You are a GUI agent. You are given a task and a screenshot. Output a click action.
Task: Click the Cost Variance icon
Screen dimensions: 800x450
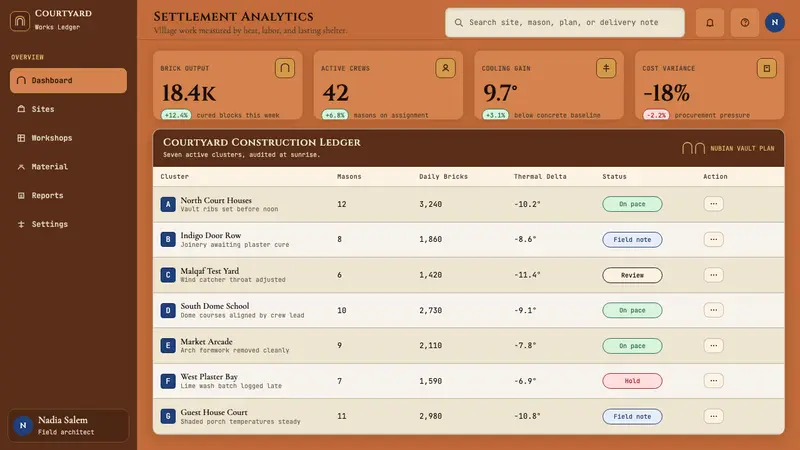point(766,68)
